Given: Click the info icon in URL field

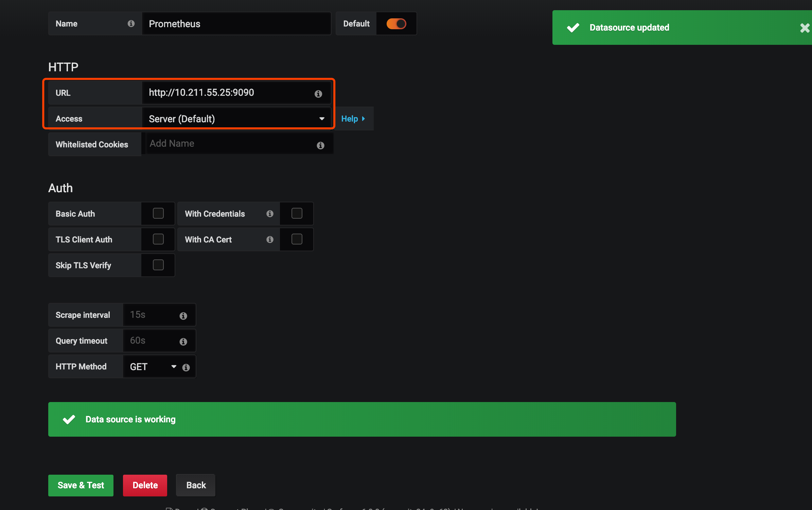Looking at the screenshot, I should tap(318, 94).
